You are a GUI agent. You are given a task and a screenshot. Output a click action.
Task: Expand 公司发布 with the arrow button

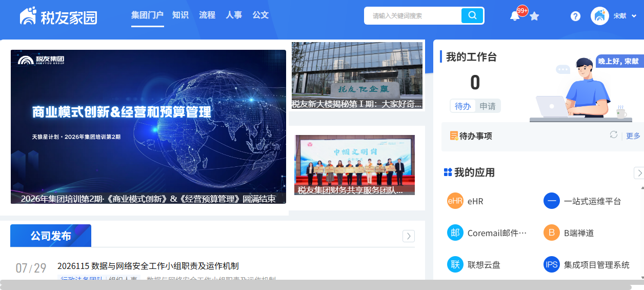pyautogui.click(x=409, y=236)
